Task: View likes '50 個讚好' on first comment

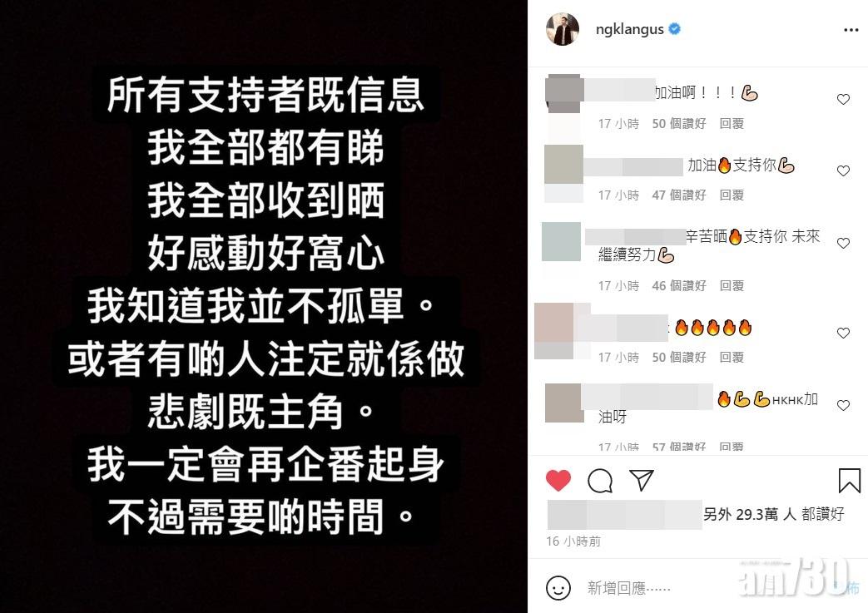Action: click(679, 124)
